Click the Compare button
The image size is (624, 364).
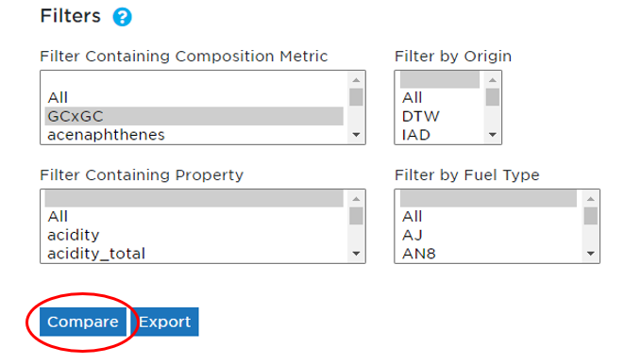coord(83,322)
